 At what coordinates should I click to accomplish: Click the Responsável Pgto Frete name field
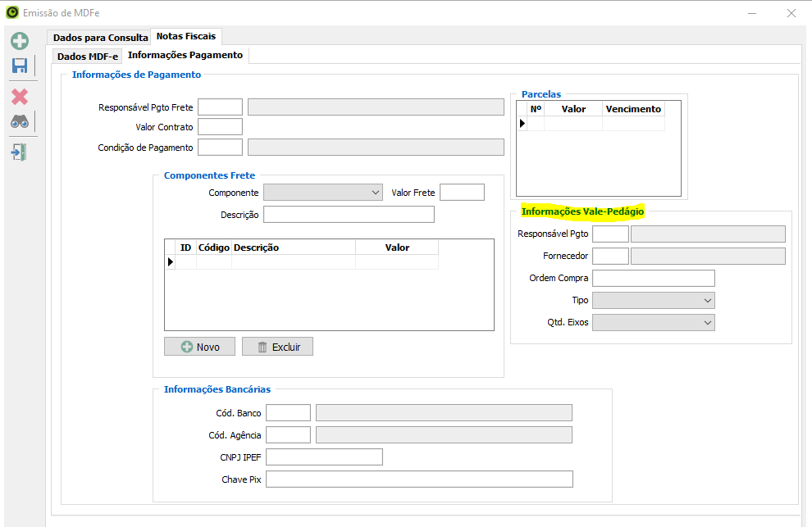pos(376,107)
